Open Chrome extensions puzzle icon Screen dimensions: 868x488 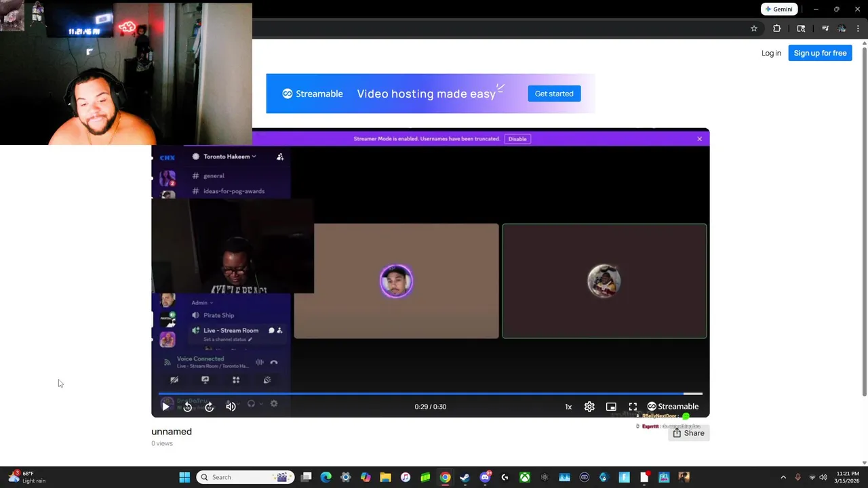[x=777, y=28]
